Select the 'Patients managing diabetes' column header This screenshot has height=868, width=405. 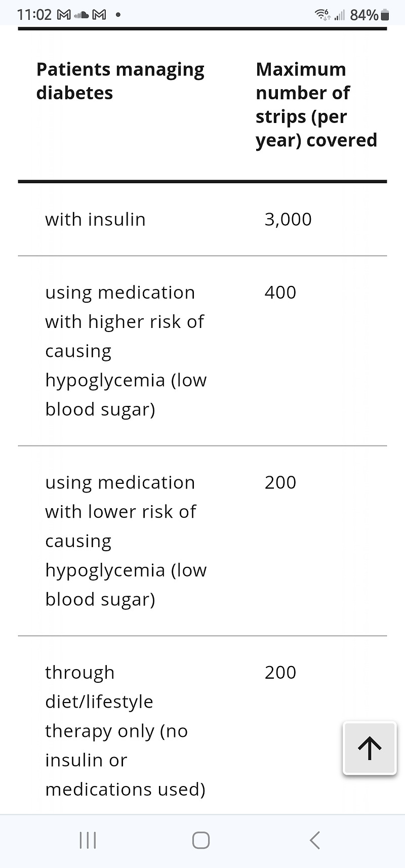pyautogui.click(x=120, y=81)
